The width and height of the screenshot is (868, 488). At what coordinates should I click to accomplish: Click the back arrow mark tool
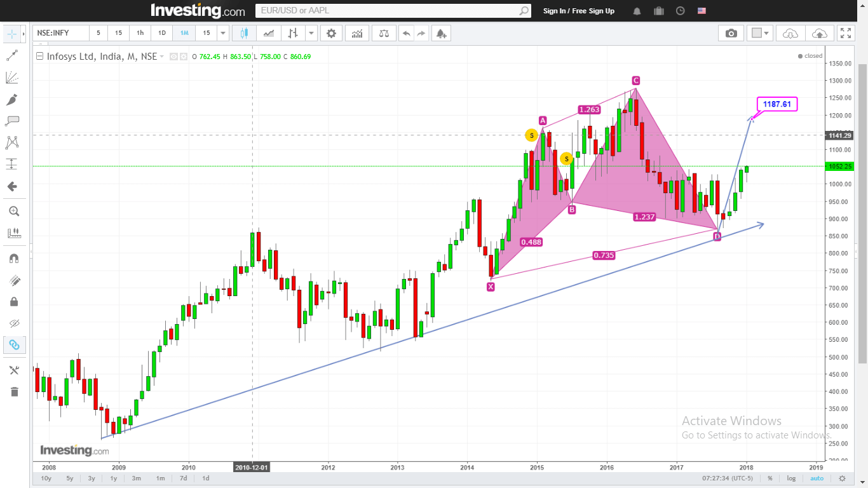coord(12,186)
